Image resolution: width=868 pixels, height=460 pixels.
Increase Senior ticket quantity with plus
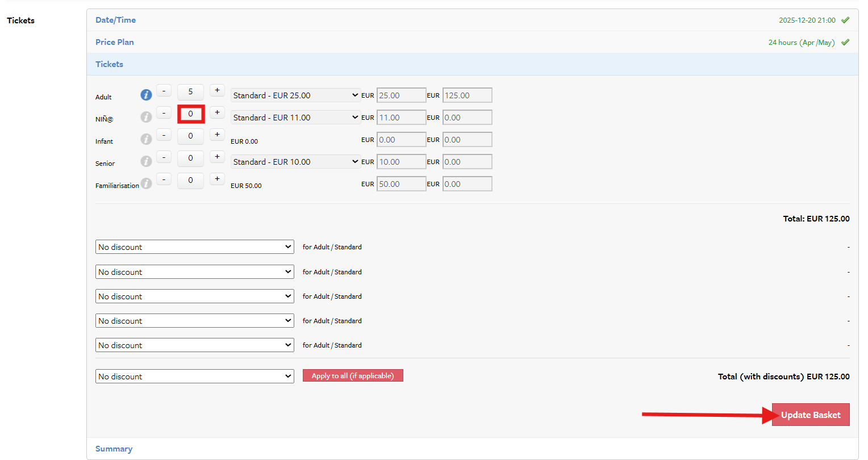click(x=217, y=157)
